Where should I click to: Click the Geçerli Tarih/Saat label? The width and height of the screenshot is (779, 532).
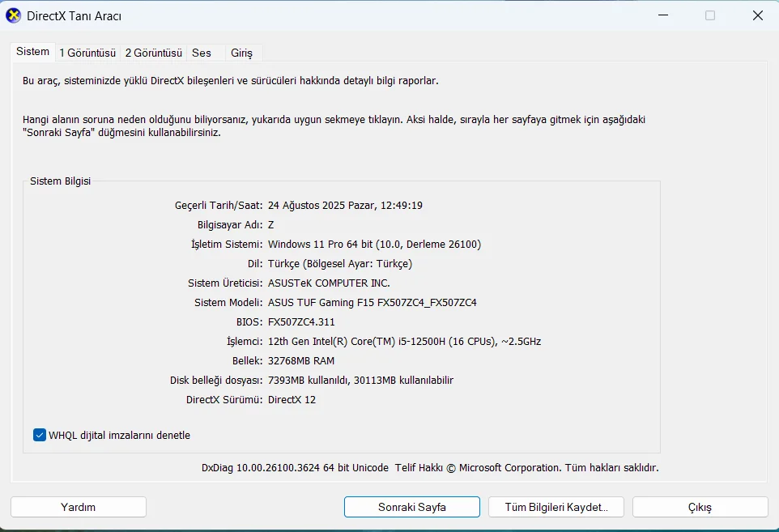(219, 205)
